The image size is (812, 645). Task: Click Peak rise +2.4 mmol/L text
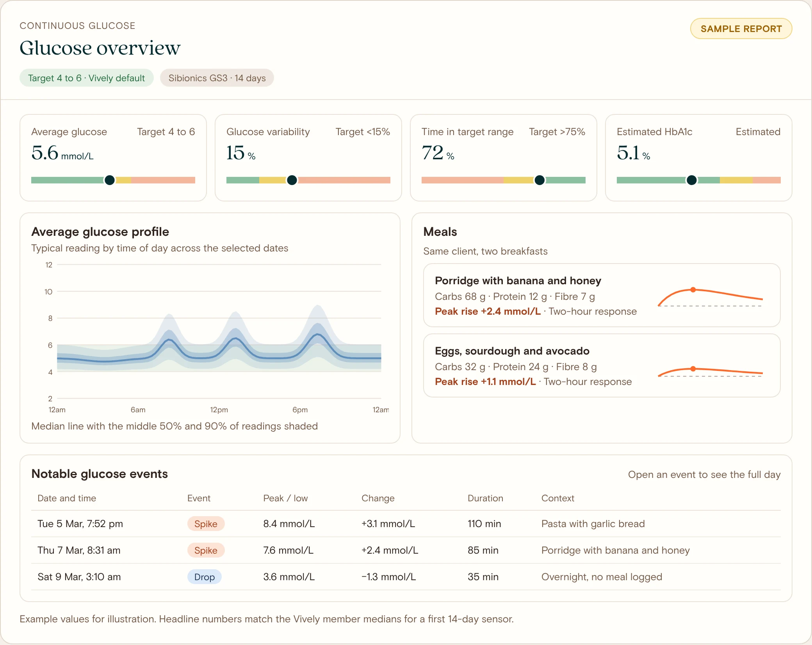point(488,311)
